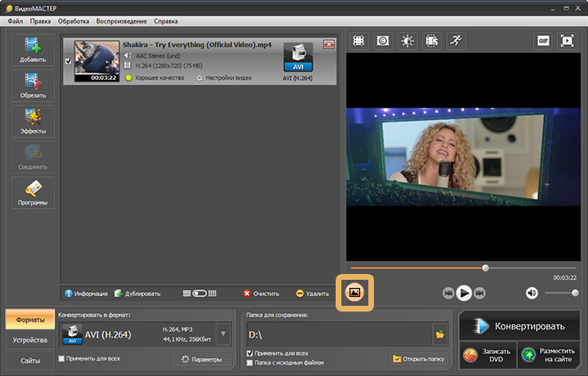Open the speed change running-man icon
This screenshot has height=376, width=588.
pyautogui.click(x=456, y=41)
